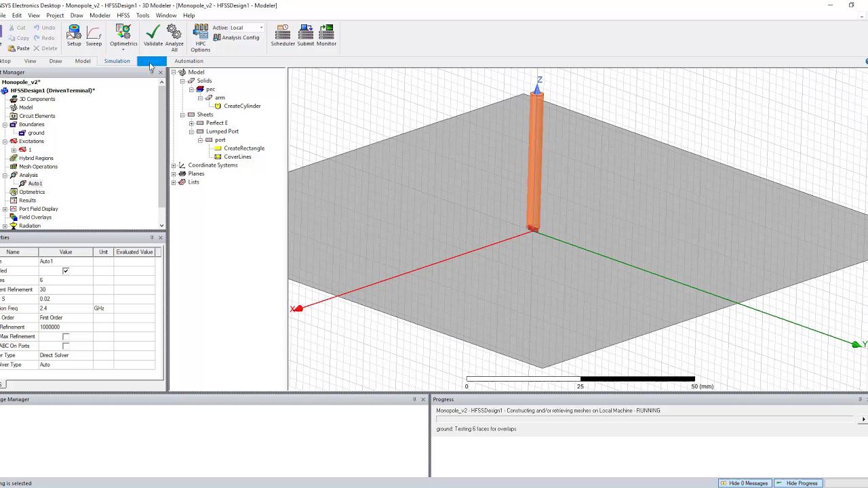Open the Modeler menu
868x488 pixels.
(100, 15)
